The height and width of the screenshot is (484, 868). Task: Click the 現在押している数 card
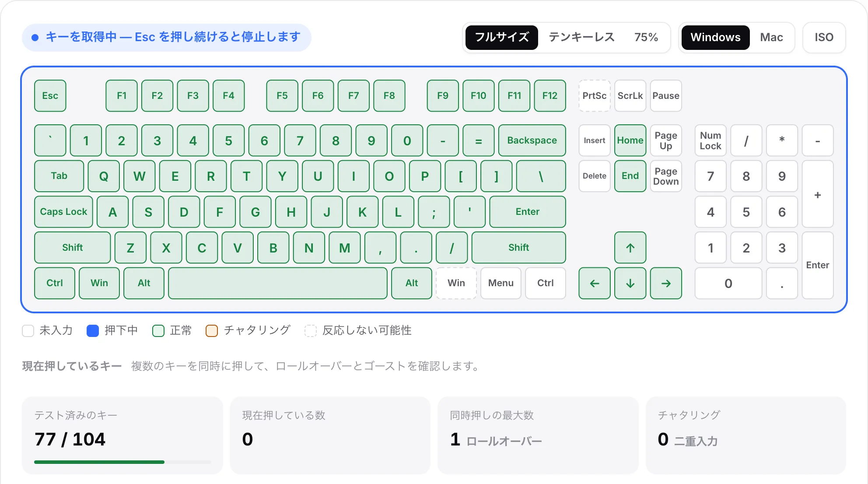(330, 435)
